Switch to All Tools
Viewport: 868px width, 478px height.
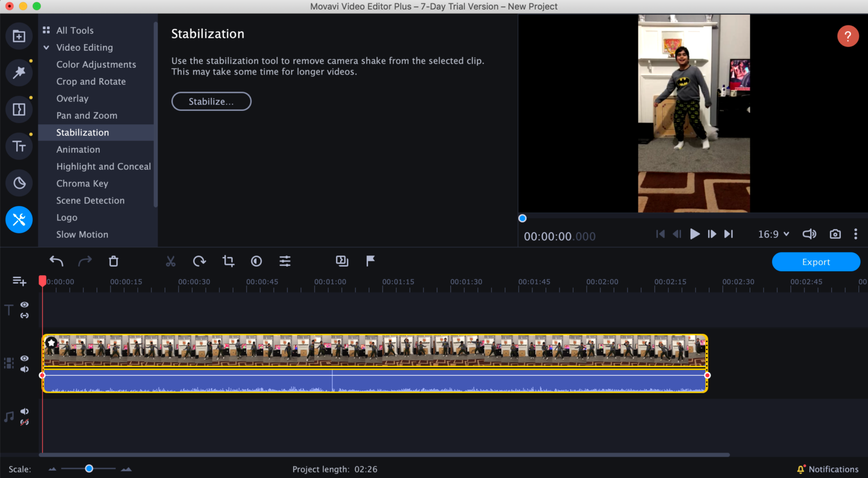(x=74, y=30)
